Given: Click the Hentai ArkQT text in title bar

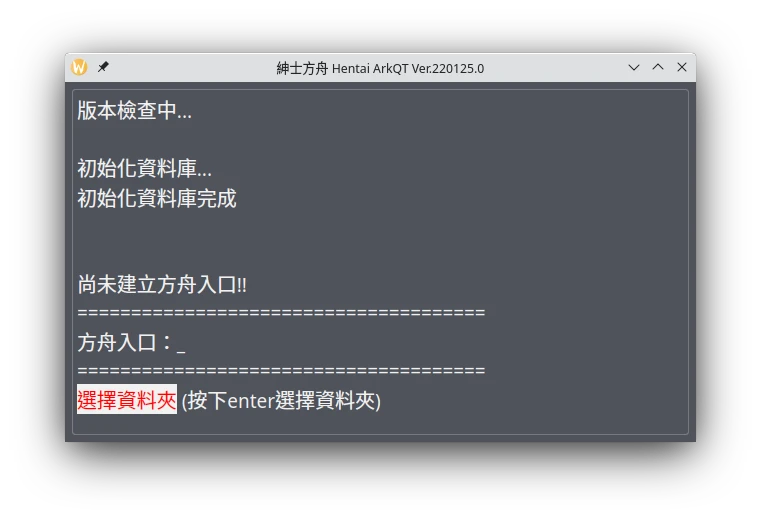Looking at the screenshot, I should (370, 68).
